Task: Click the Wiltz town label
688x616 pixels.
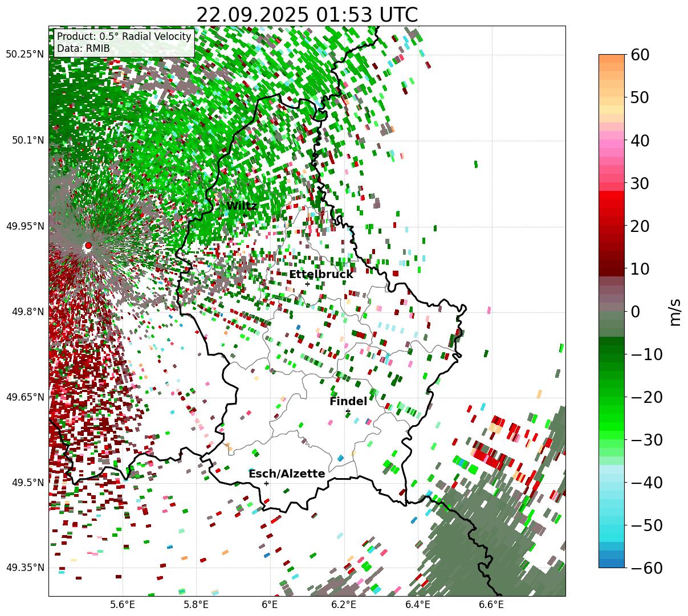Action: click(x=242, y=206)
